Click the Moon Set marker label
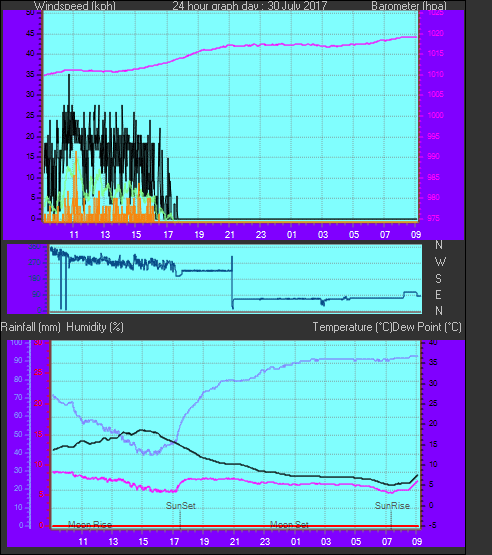This screenshot has height=555, width=492. (289, 525)
